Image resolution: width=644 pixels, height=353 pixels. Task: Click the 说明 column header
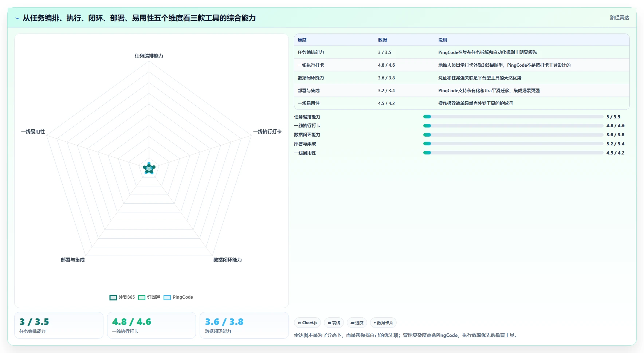click(x=443, y=40)
